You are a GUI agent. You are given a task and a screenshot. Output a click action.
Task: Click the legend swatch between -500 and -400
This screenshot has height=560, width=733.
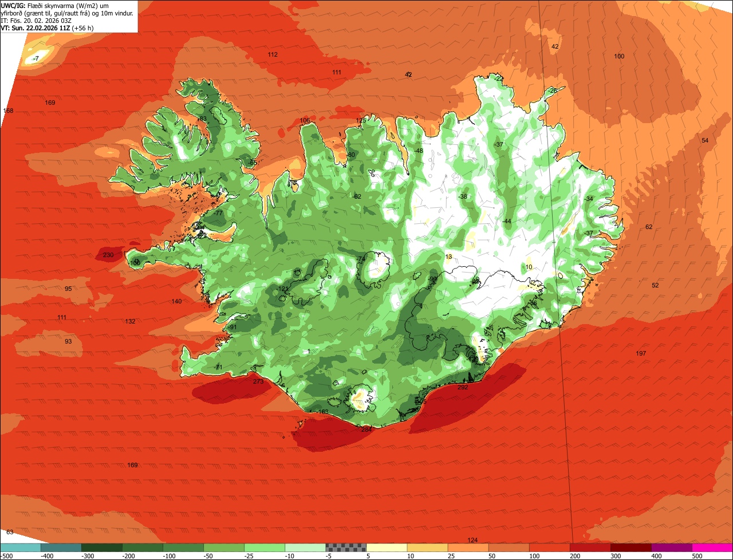[x=20, y=547]
